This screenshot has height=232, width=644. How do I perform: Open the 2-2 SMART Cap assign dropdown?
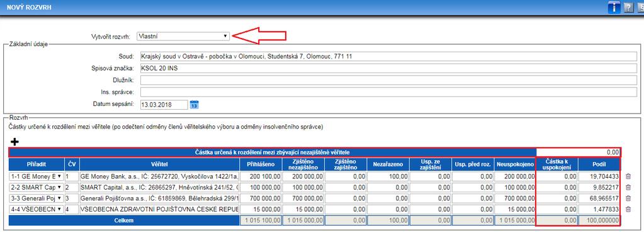(37, 187)
